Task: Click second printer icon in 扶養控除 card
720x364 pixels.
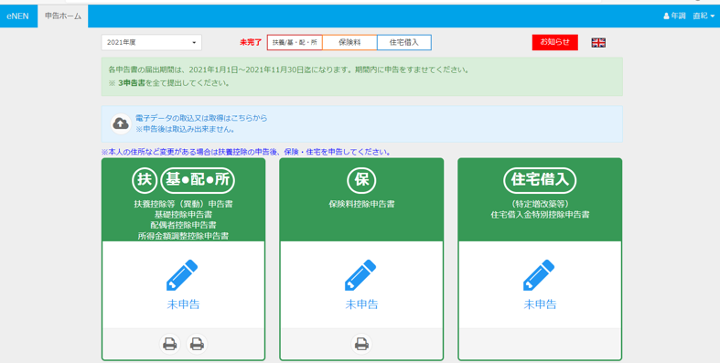Action: tap(197, 344)
